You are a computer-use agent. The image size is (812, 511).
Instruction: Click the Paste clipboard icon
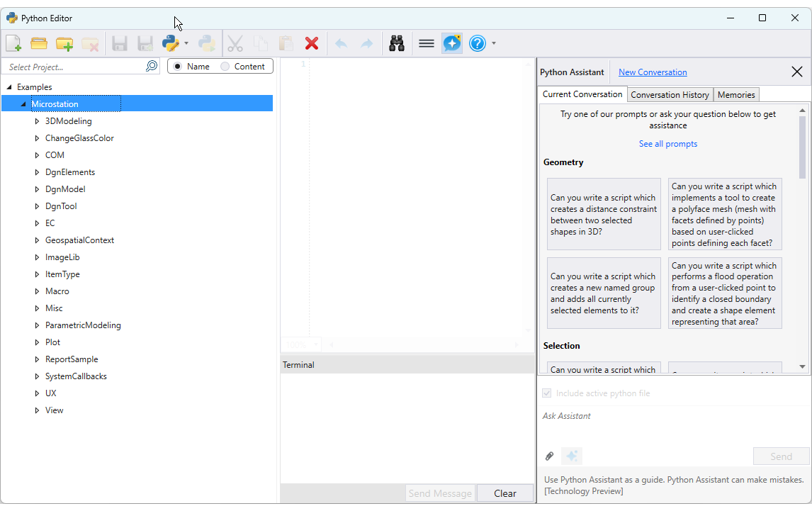(x=286, y=43)
